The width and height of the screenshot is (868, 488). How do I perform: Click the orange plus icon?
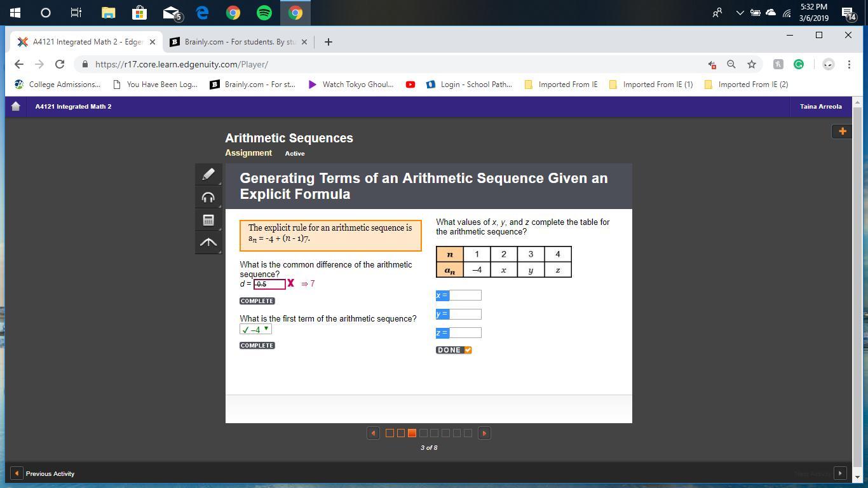point(842,132)
